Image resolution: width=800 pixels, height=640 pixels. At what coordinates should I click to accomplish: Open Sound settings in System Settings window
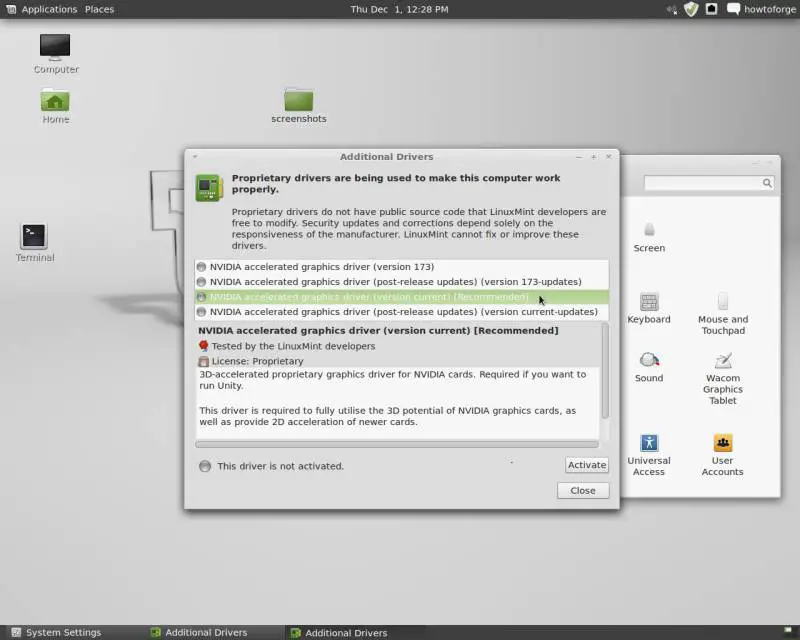[x=649, y=367]
